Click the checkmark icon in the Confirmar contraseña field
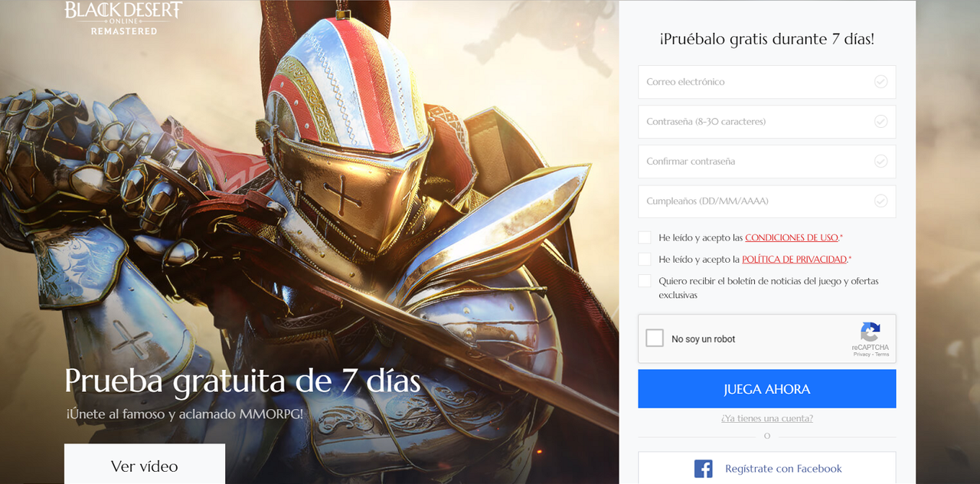This screenshot has width=980, height=484. coord(880,162)
